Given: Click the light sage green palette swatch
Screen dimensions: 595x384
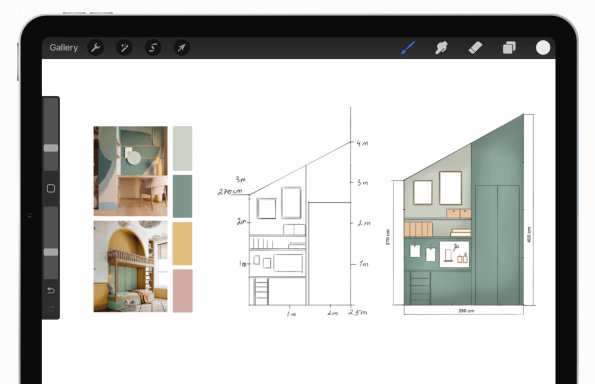Looking at the screenshot, I should click(183, 148).
